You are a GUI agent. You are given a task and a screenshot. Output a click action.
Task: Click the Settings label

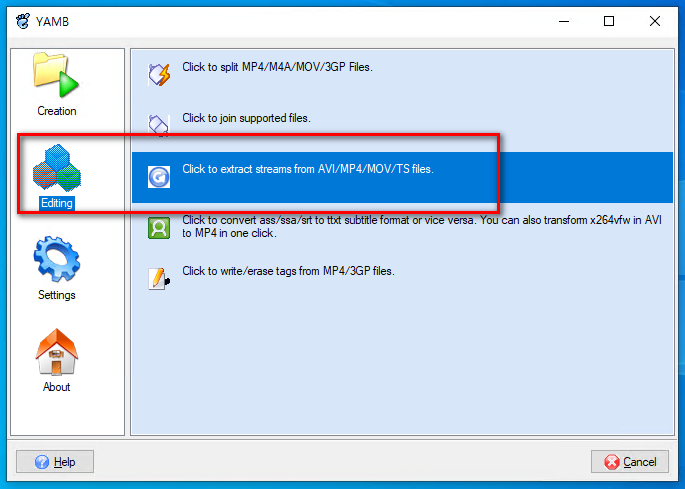click(x=57, y=295)
